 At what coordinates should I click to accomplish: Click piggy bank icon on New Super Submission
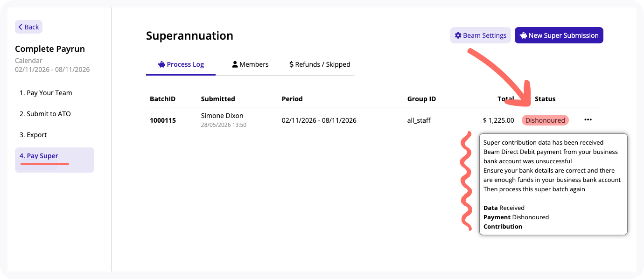coord(523,35)
